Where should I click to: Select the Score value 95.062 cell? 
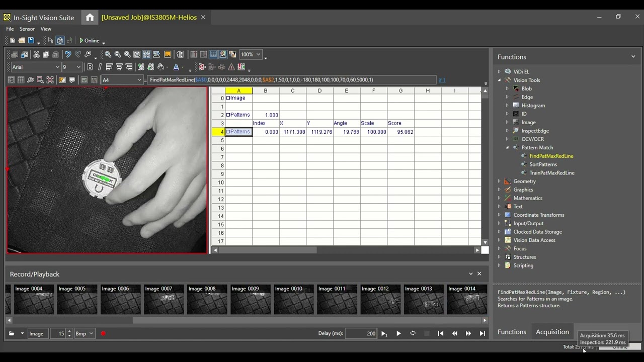pyautogui.click(x=400, y=132)
